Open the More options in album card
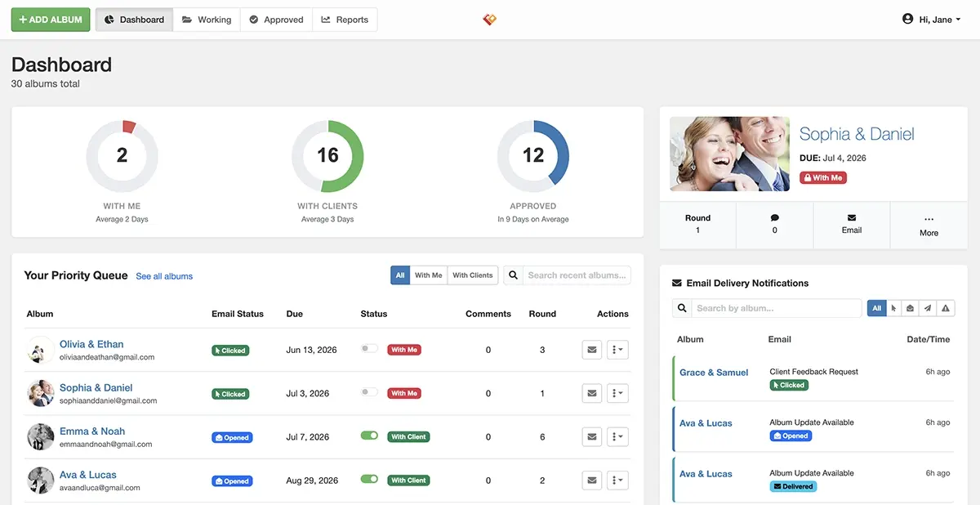The height and width of the screenshot is (505, 980). [929, 226]
